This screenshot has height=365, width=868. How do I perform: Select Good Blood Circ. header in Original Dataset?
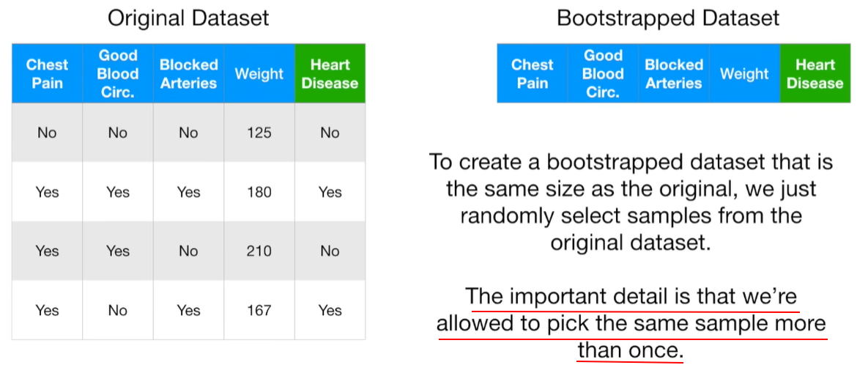[118, 74]
